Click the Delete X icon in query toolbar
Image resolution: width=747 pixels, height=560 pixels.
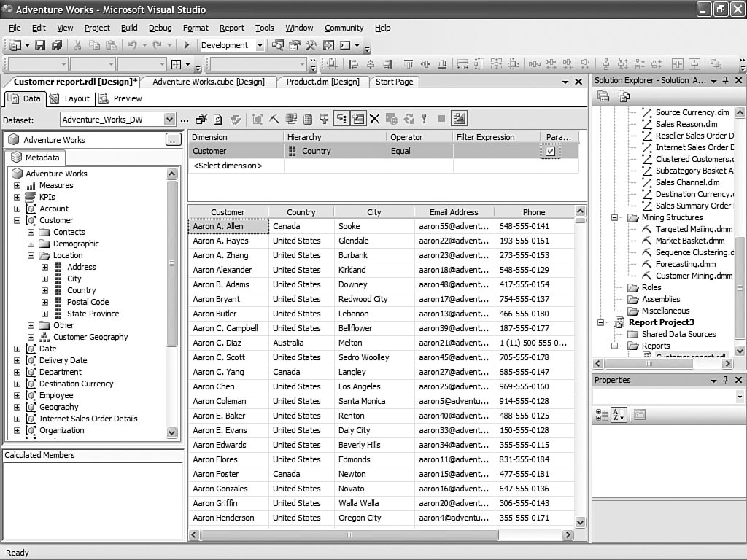(x=374, y=119)
